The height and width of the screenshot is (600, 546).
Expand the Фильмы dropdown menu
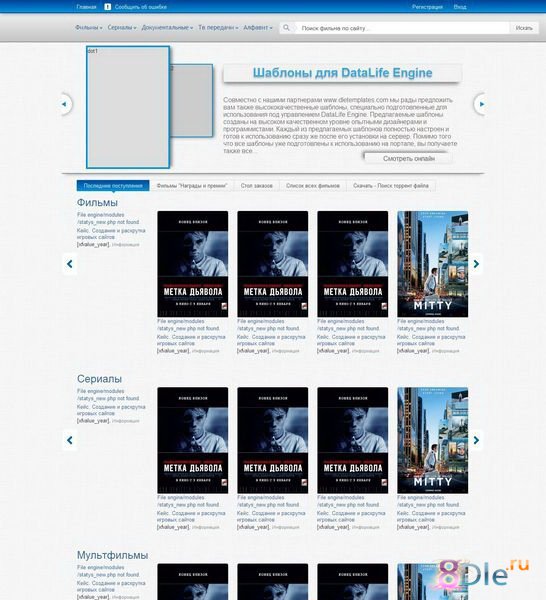[89, 28]
